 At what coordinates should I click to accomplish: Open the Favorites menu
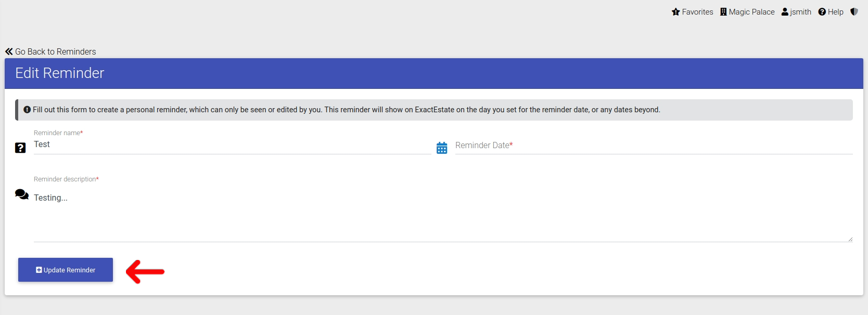point(693,12)
